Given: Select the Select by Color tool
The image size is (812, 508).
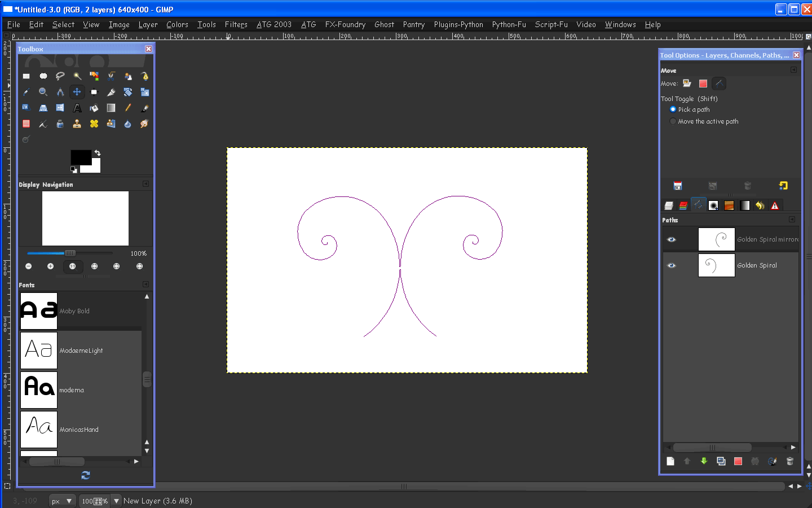Looking at the screenshot, I should click(x=94, y=76).
